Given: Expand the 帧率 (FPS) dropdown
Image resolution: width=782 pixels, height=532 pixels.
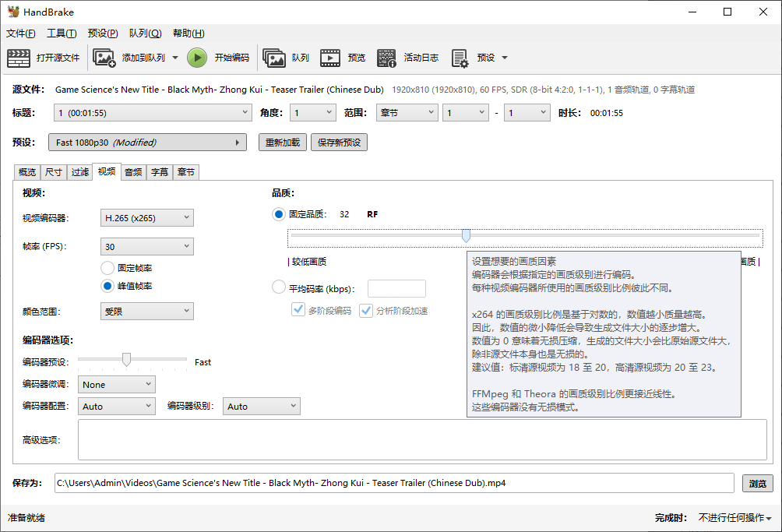Looking at the screenshot, I should [146, 247].
